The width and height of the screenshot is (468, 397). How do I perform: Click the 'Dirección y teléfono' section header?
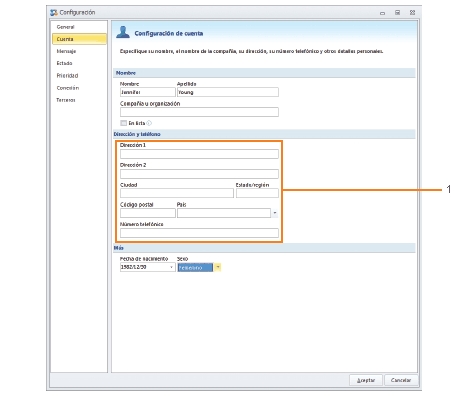point(264,134)
